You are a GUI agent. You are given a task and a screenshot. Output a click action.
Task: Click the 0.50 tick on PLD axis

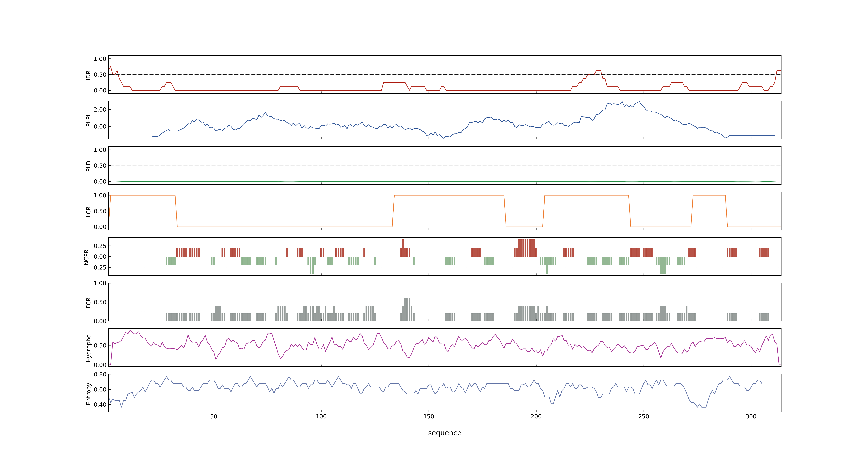tap(100, 166)
